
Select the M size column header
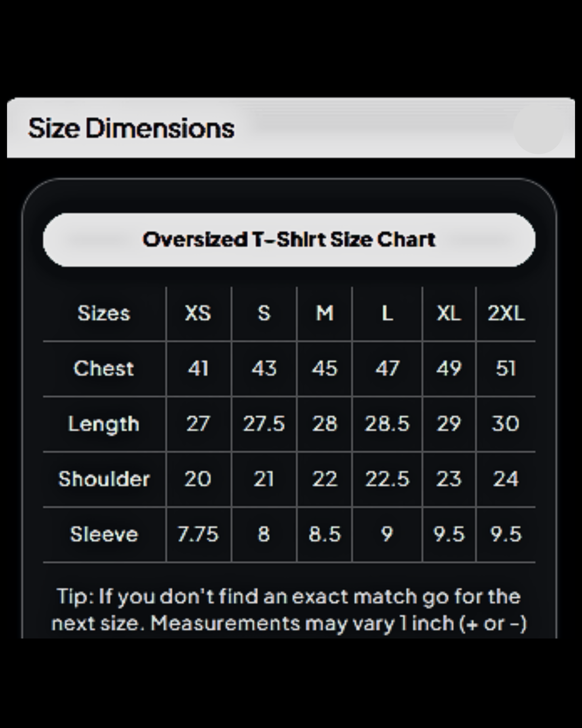tap(325, 313)
